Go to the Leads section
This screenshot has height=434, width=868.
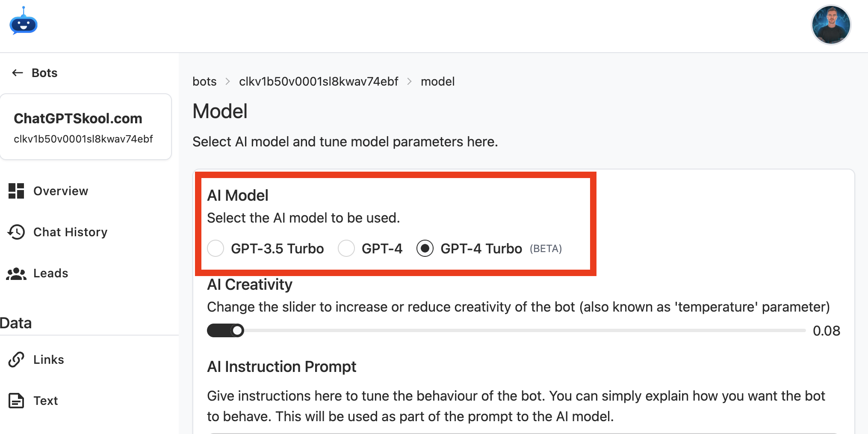50,273
